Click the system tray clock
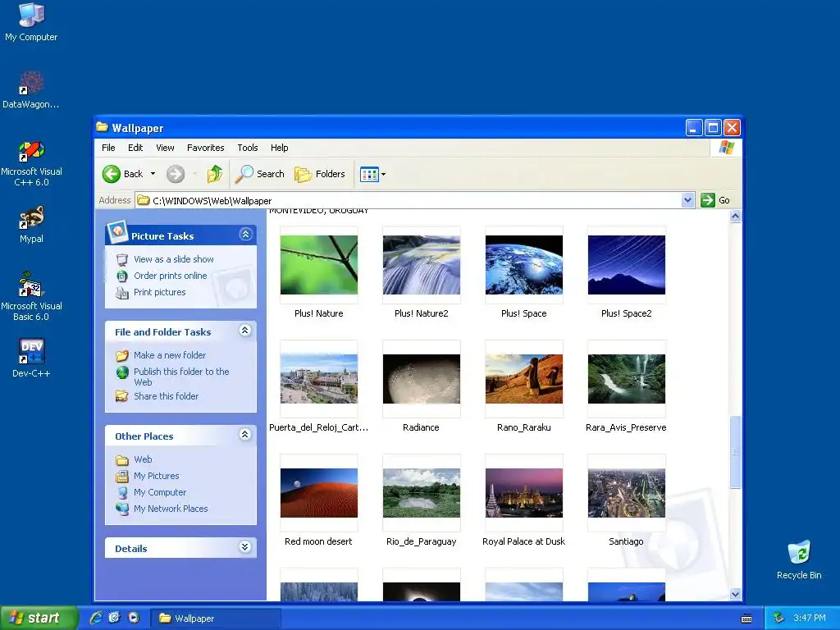The image size is (840, 630). click(809, 619)
